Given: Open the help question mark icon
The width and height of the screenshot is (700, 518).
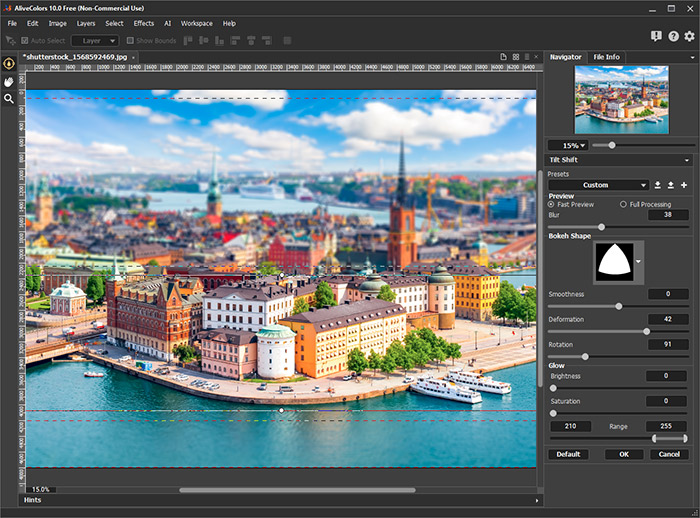Looking at the screenshot, I should [x=673, y=37].
